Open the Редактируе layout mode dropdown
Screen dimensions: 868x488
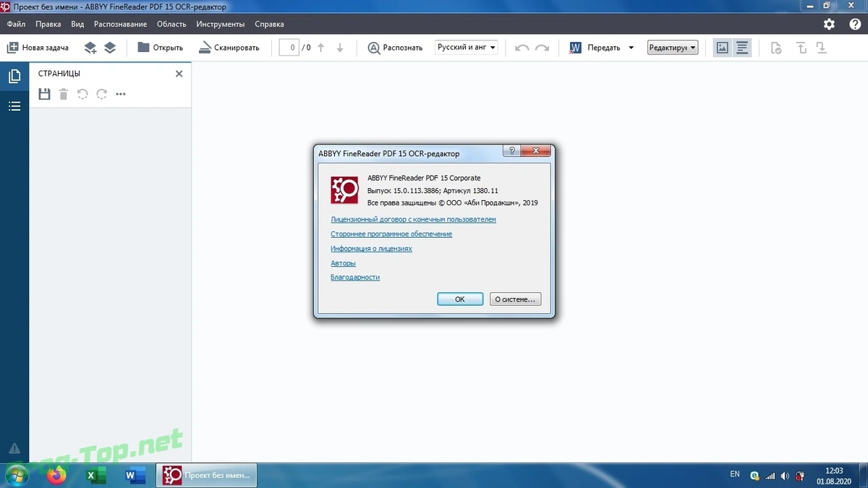(673, 48)
